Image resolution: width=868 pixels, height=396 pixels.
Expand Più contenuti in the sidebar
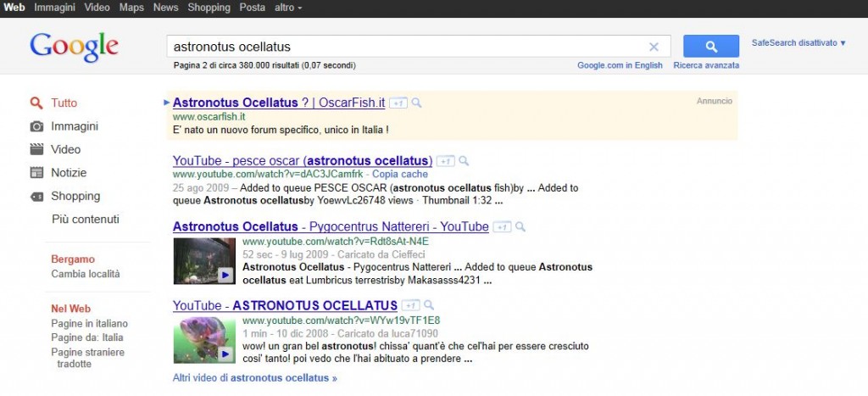click(86, 220)
